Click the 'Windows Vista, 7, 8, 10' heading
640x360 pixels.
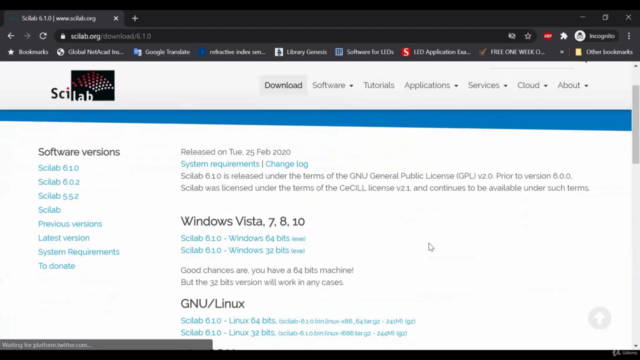(x=242, y=221)
